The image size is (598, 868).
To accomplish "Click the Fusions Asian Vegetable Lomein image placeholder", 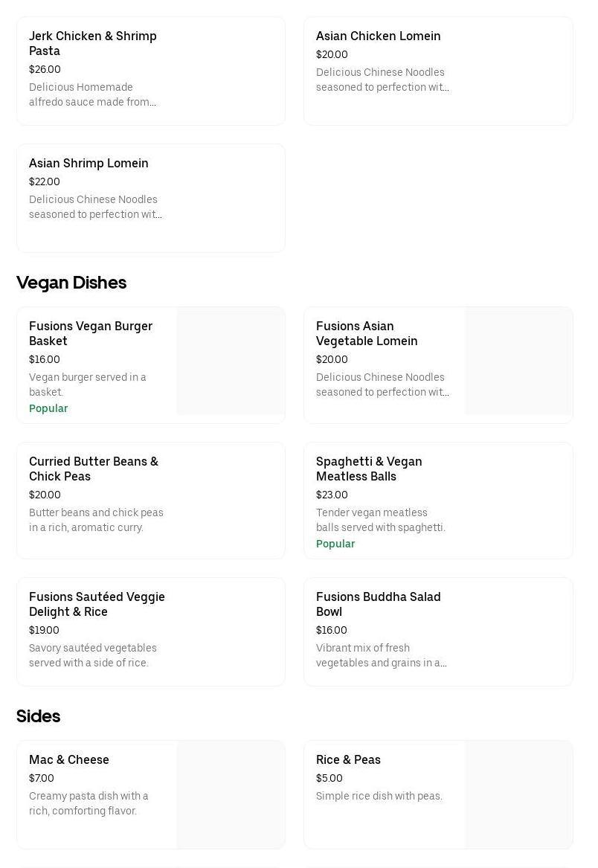I will (518, 361).
